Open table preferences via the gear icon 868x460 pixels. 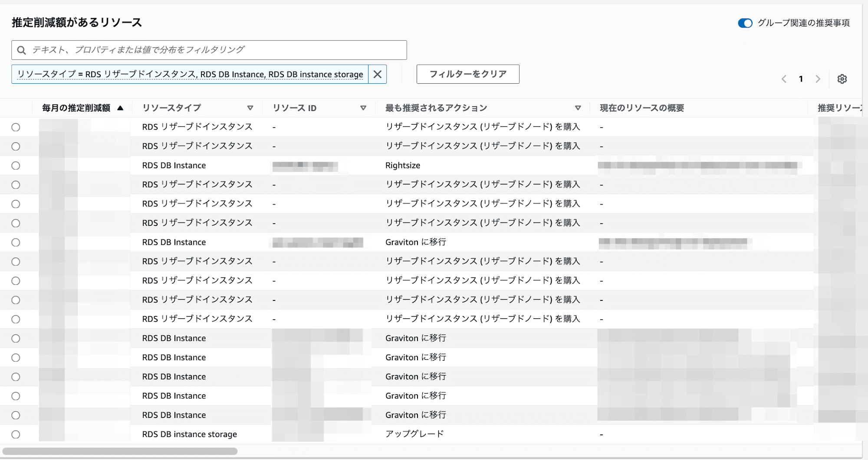842,79
